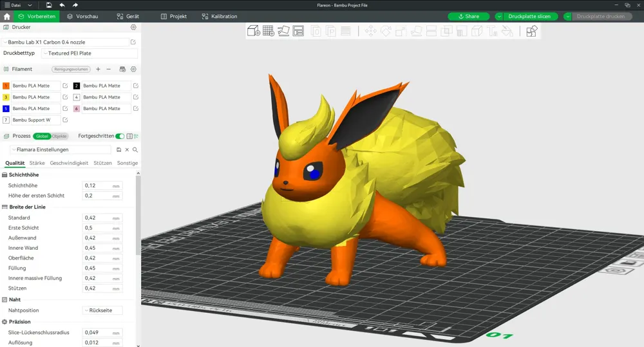Viewport: 644px width, 347px height.
Task: Click the Schichthöhe 0,12 input field
Action: [x=102, y=185]
